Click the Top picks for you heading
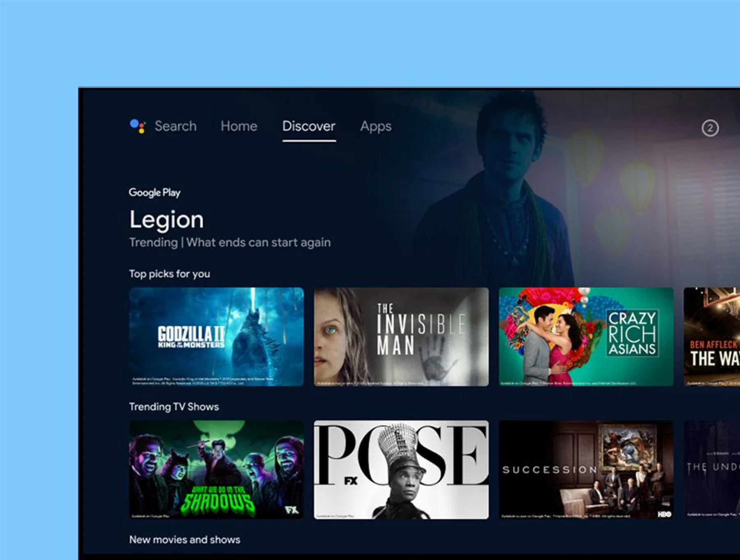 pos(170,274)
